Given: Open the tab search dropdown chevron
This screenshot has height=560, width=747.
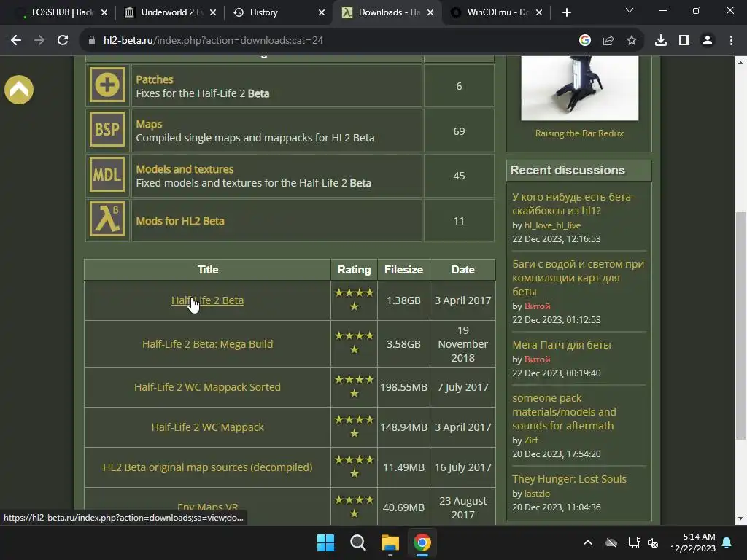Looking at the screenshot, I should pyautogui.click(x=630, y=10).
